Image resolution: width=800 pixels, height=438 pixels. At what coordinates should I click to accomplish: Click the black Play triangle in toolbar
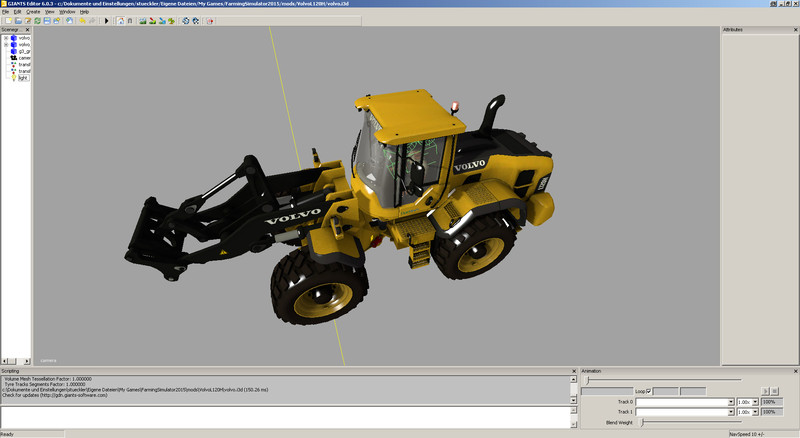click(107, 21)
